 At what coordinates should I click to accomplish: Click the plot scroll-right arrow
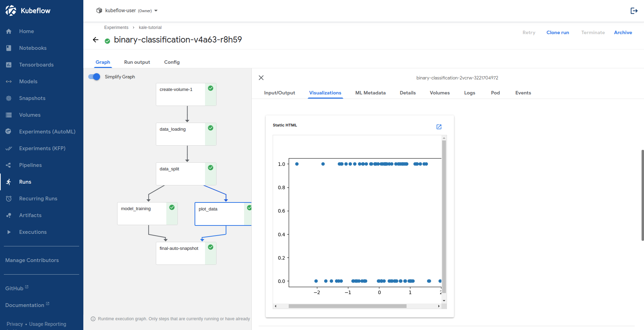pyautogui.click(x=439, y=306)
